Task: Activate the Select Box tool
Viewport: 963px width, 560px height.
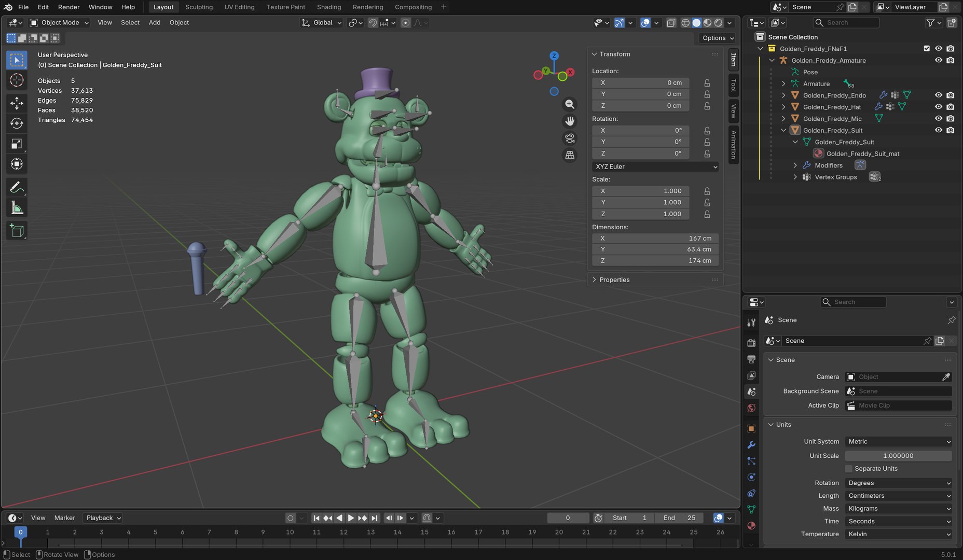Action: point(17,60)
